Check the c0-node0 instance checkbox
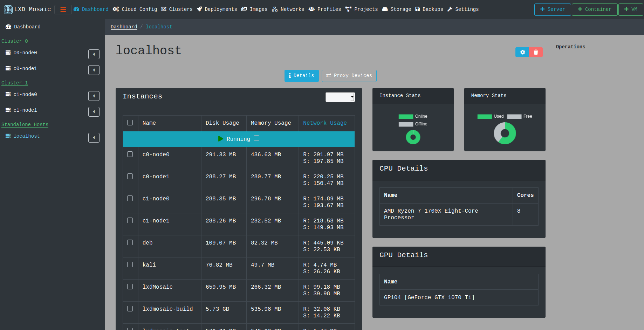This screenshot has height=330, width=644. pyautogui.click(x=130, y=154)
